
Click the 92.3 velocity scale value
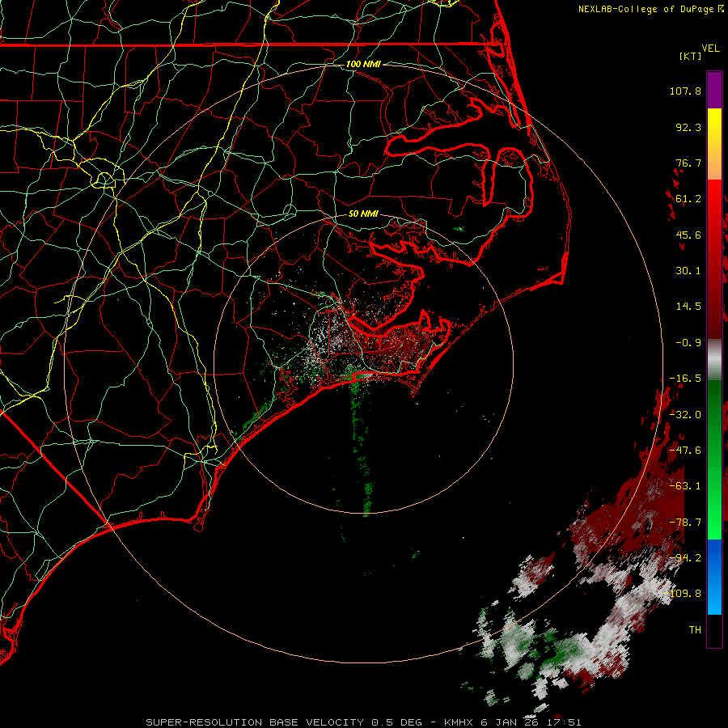688,127
